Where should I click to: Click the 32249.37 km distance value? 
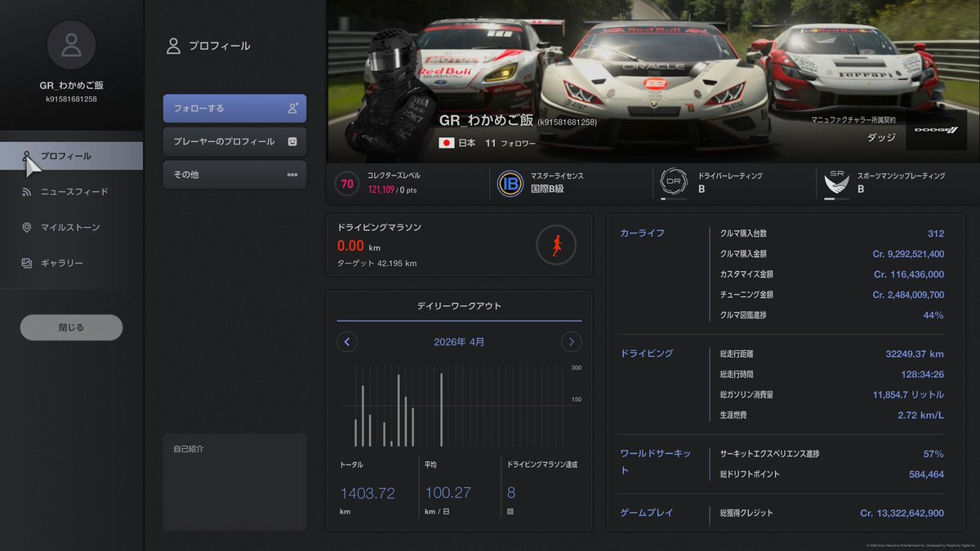coord(915,353)
